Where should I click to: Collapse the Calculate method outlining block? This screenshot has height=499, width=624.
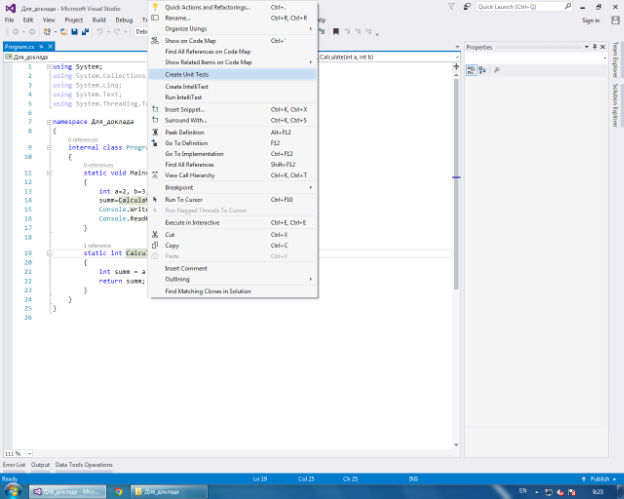(x=48, y=254)
